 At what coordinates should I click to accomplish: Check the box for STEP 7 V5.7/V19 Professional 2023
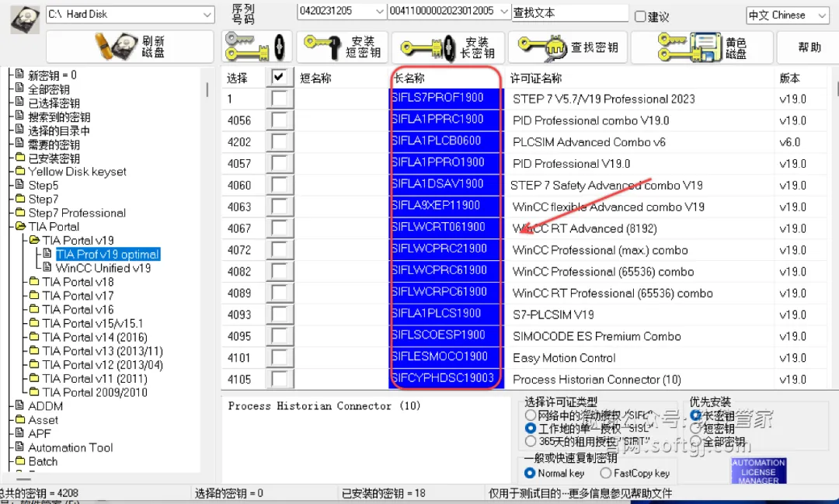point(280,99)
